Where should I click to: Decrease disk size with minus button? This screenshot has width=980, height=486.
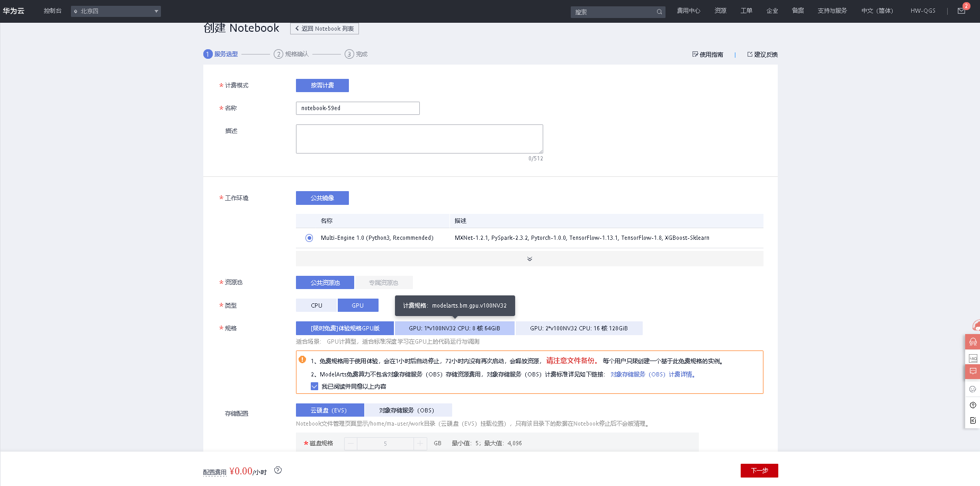pos(351,444)
